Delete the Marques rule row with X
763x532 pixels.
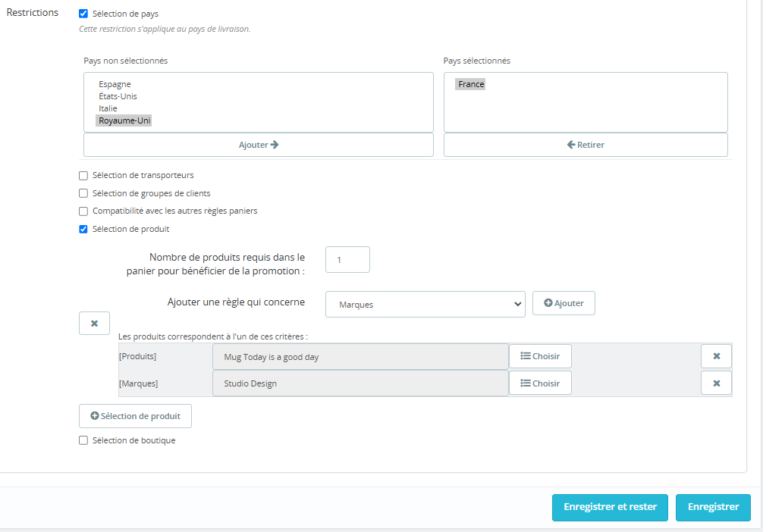pyautogui.click(x=716, y=383)
